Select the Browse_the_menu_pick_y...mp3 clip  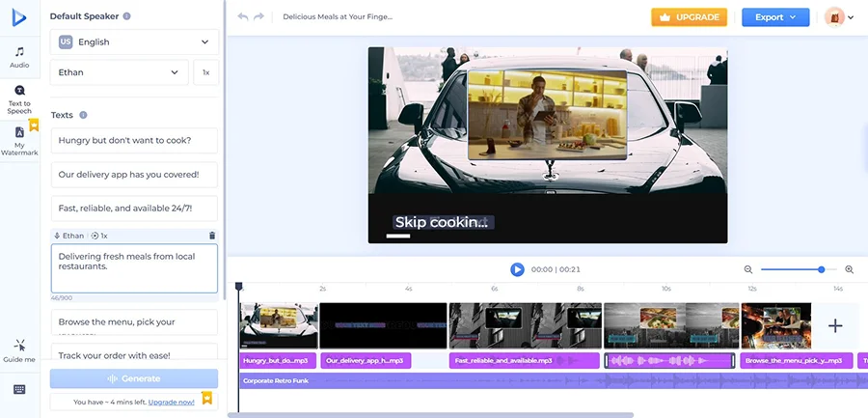tap(796, 361)
